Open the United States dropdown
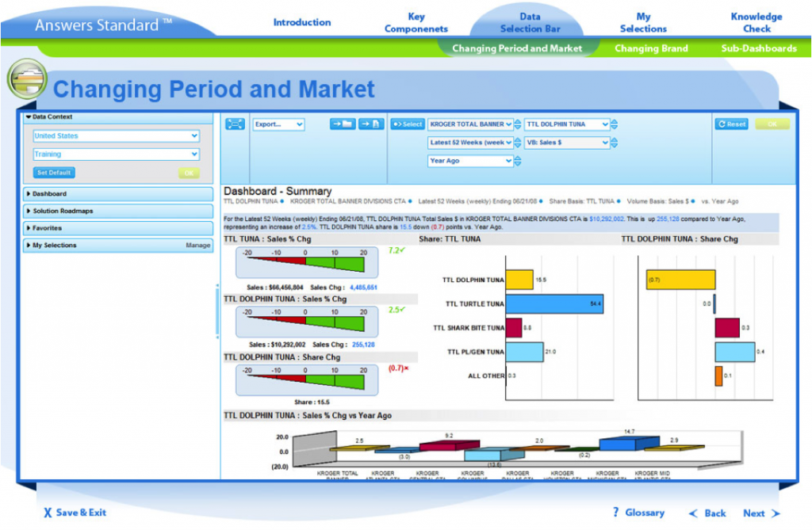 (x=116, y=135)
